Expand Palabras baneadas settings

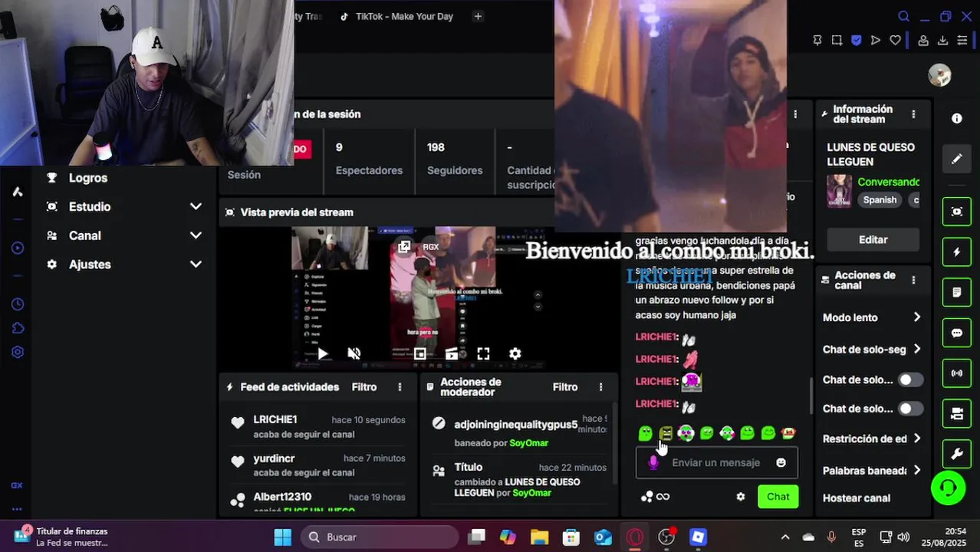(x=872, y=471)
